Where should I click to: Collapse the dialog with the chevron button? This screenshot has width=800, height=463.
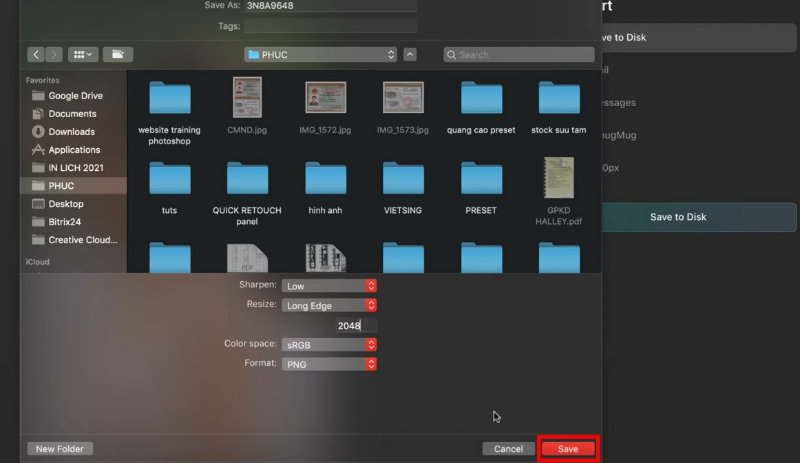click(x=410, y=55)
